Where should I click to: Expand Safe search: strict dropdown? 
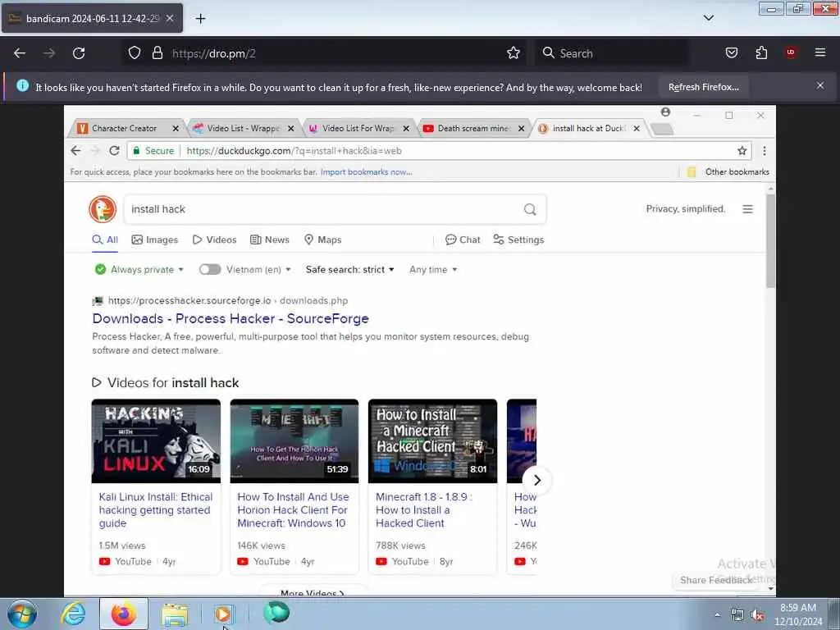[349, 269]
